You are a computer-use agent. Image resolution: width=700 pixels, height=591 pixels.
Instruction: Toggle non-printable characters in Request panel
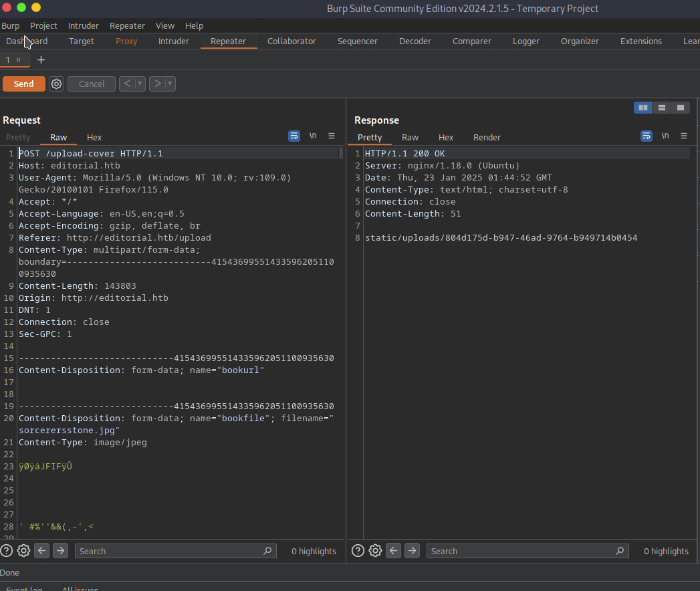313,136
